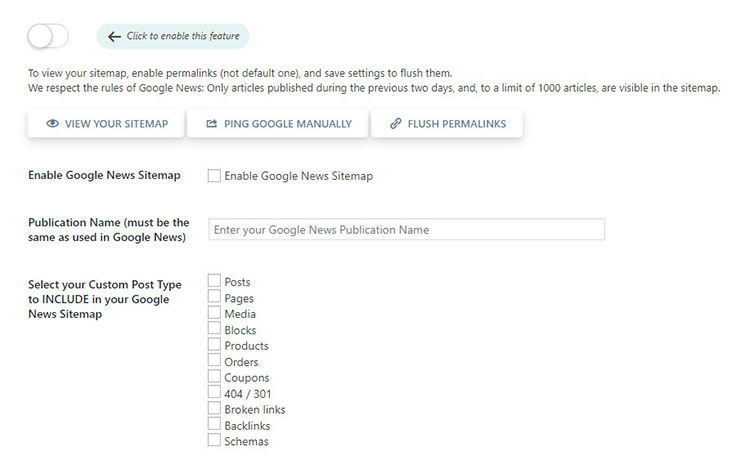Select the Orders checkbox
750x469 pixels.
click(214, 361)
